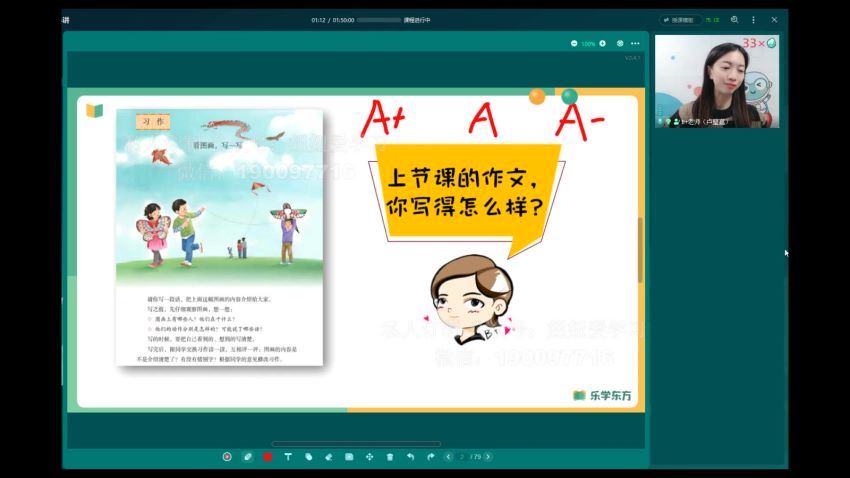Image resolution: width=850 pixels, height=478 pixels.
Task: Go to the previous slide
Action: [x=448, y=457]
